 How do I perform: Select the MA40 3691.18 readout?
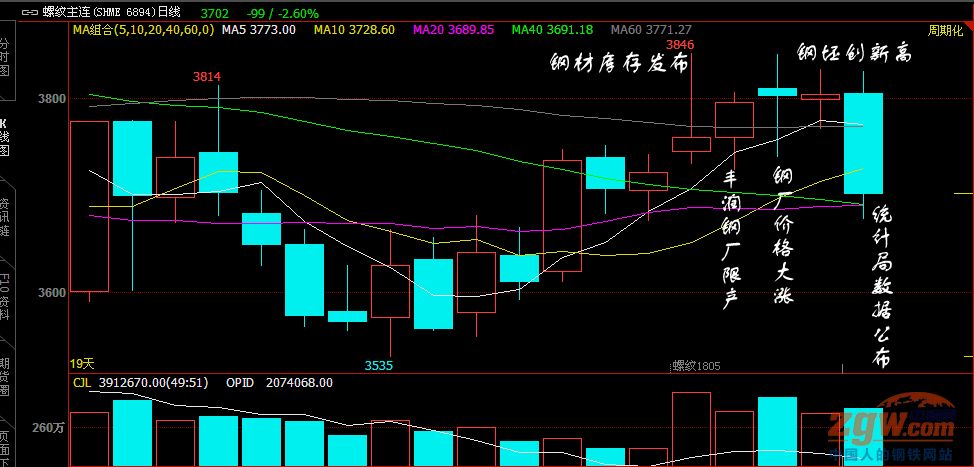552,29
